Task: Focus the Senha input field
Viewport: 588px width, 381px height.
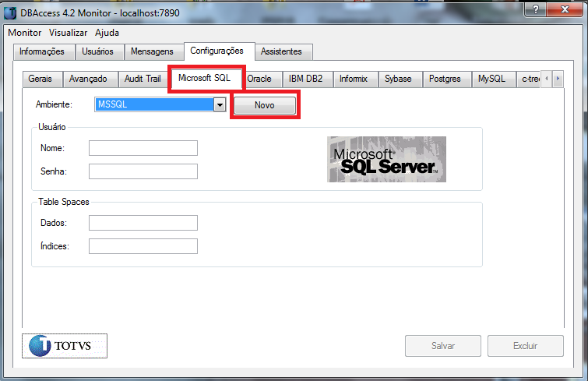Action: click(143, 171)
